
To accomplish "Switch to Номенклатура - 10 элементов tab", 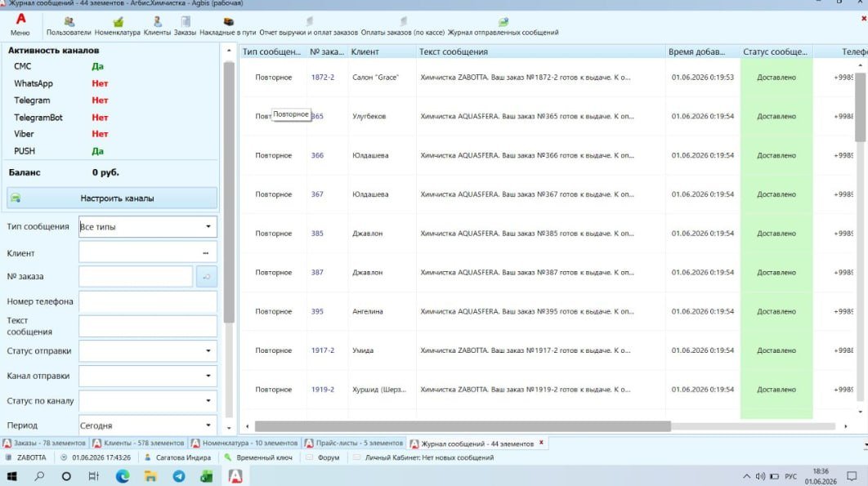I will click(x=244, y=444).
